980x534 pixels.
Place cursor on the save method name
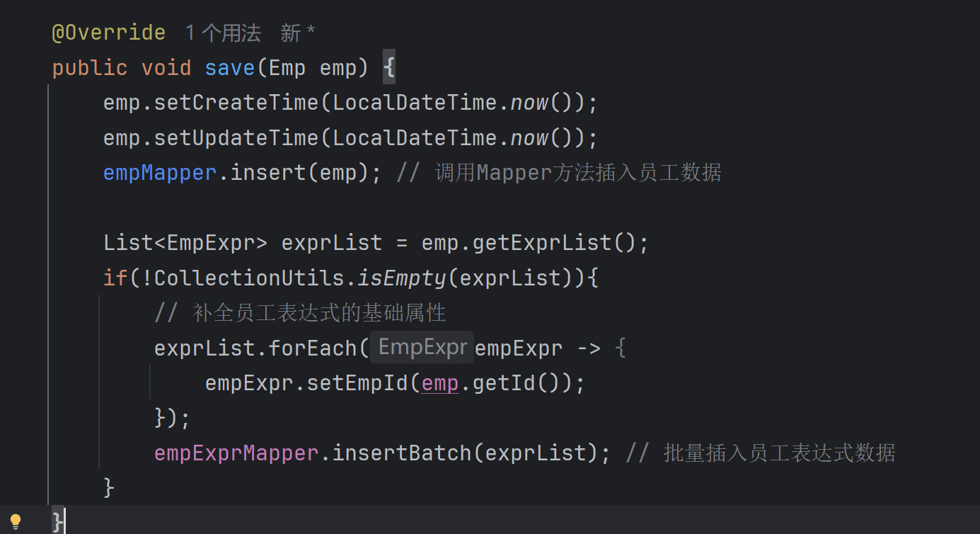(229, 68)
